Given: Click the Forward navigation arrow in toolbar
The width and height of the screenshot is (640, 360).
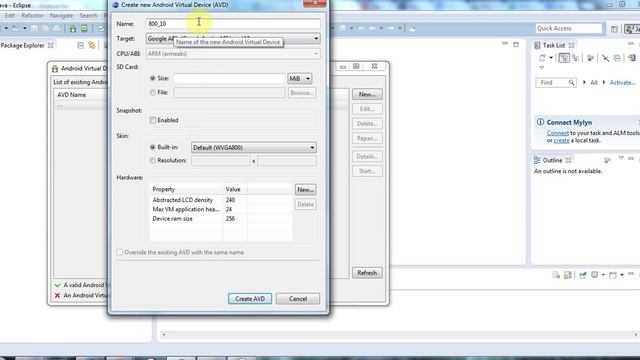Looking at the screenshot, I should point(391,28).
